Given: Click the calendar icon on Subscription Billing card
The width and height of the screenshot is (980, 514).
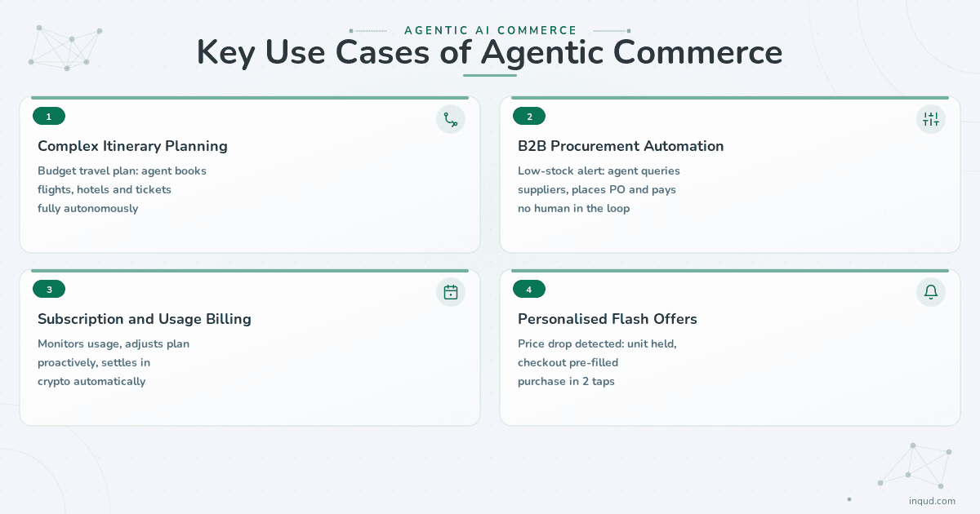Looking at the screenshot, I should tap(451, 292).
